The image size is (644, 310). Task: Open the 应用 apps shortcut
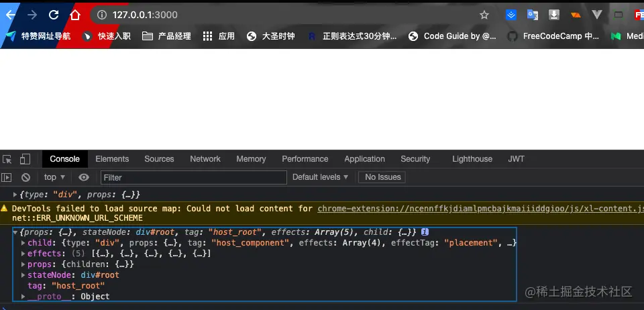(x=219, y=36)
